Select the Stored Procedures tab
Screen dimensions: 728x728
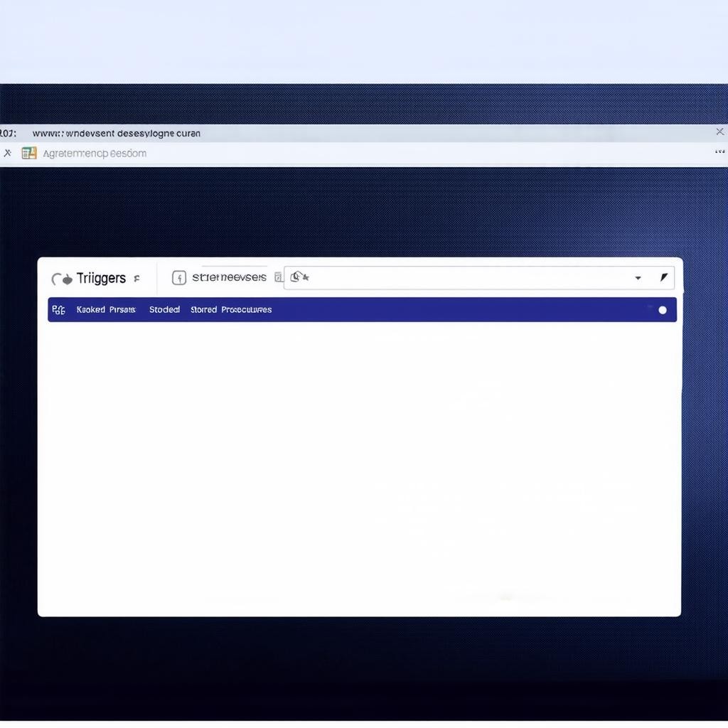[231, 310]
